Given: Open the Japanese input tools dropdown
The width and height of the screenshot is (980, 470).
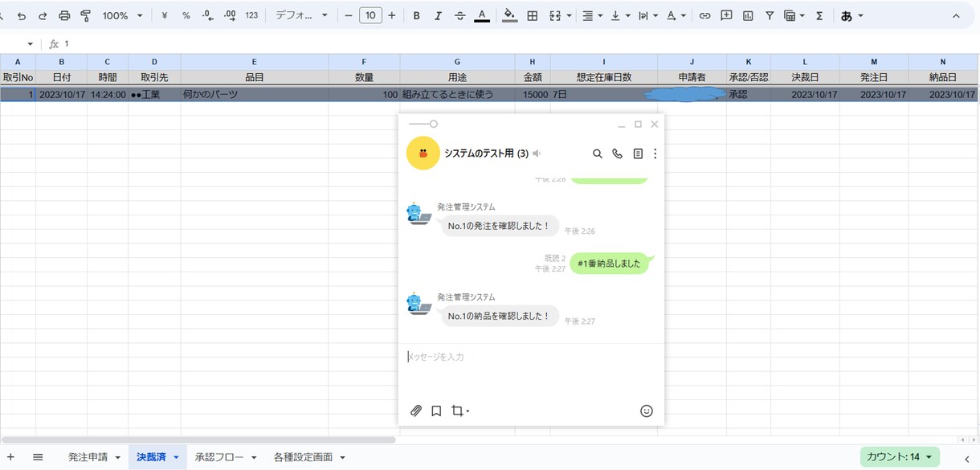Looking at the screenshot, I should click(851, 15).
